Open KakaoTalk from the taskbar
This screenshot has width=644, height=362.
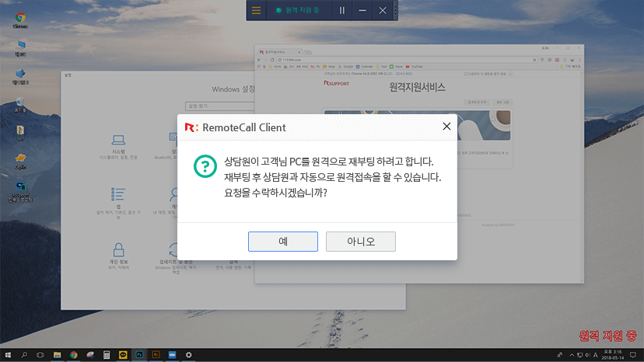coord(123,355)
